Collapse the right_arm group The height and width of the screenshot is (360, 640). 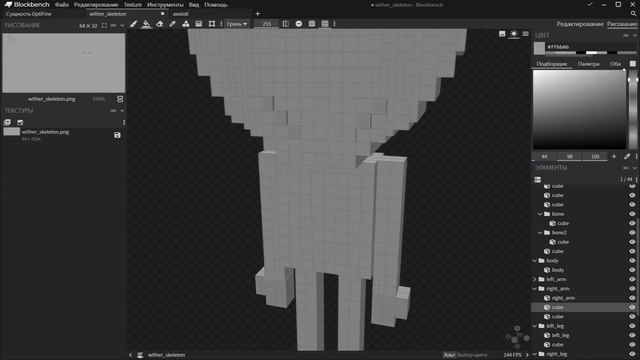535,289
